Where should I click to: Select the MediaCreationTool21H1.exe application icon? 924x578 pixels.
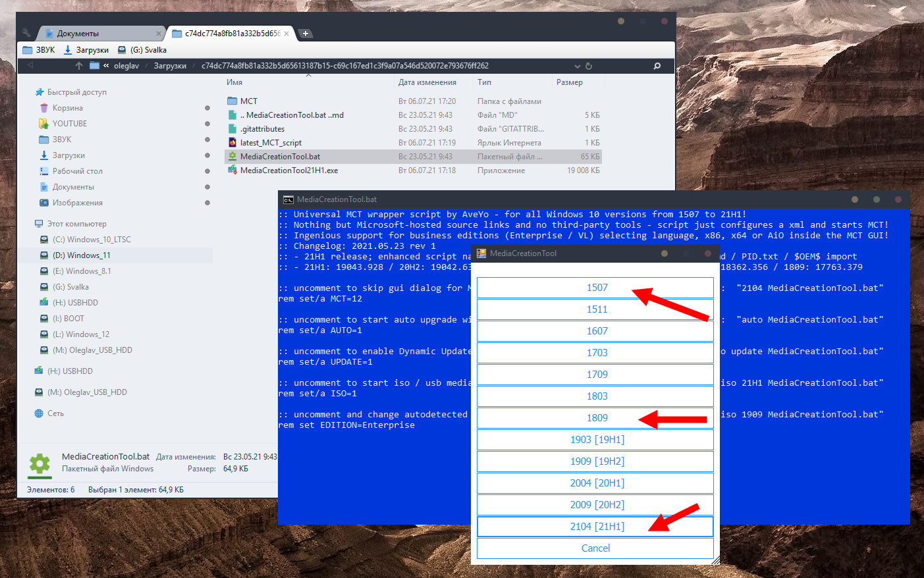(x=232, y=170)
